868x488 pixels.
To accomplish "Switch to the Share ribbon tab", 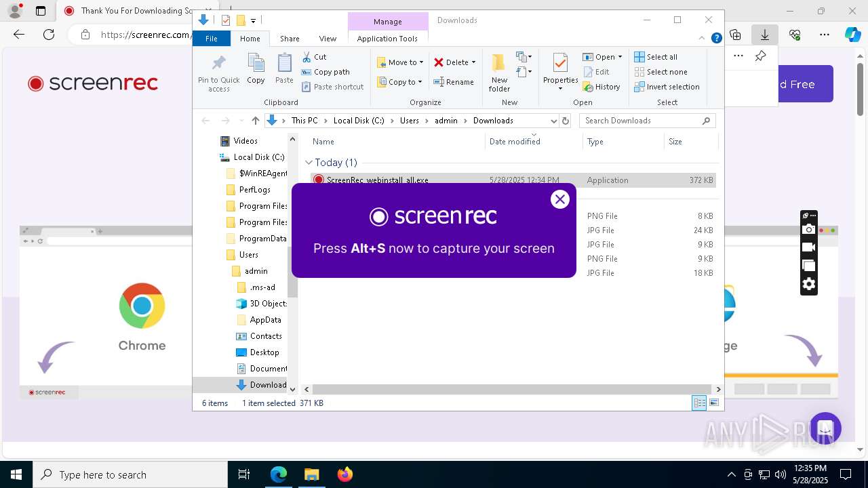I will 290,39.
